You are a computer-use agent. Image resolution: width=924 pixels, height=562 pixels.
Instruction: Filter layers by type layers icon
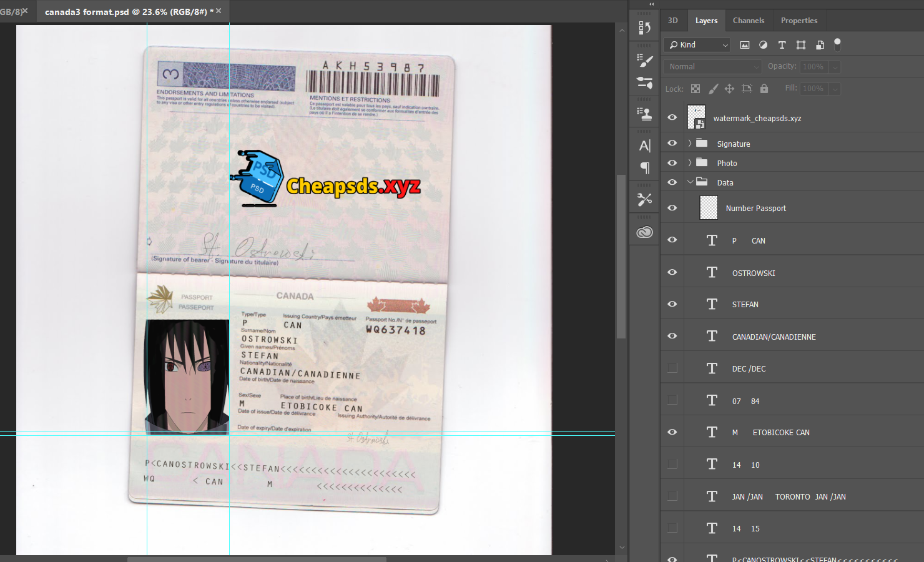point(782,45)
